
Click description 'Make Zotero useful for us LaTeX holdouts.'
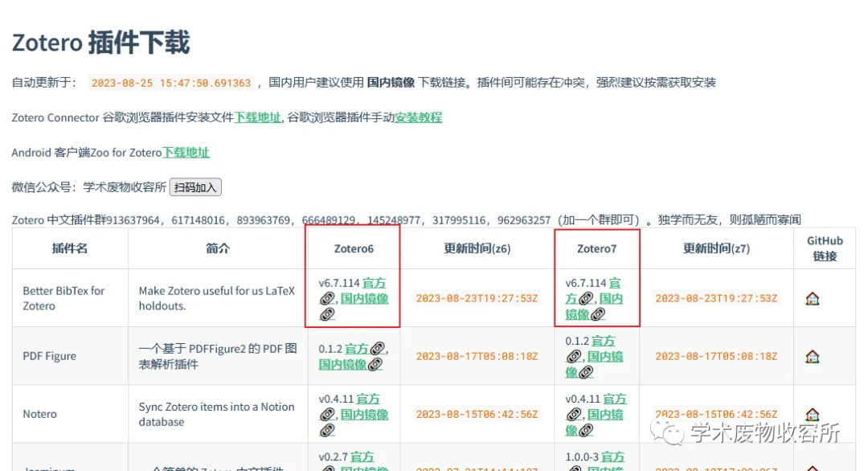(216, 298)
